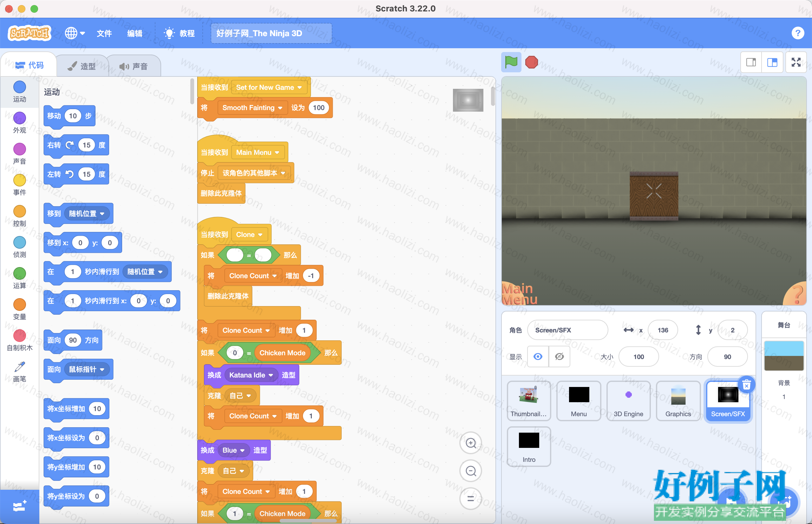Viewport: 812px width, 524px height.
Task: Reset workspace zoom to default
Action: [x=470, y=499]
